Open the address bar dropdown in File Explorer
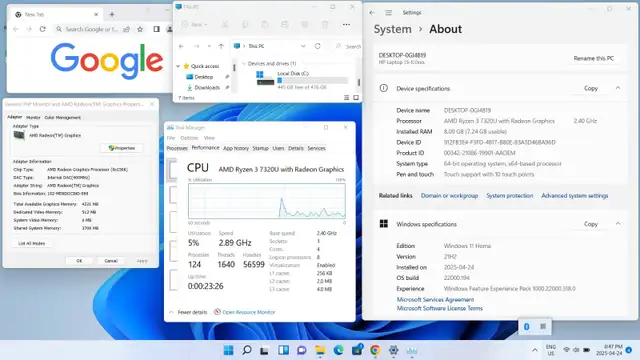The image size is (640, 360). coord(303,46)
